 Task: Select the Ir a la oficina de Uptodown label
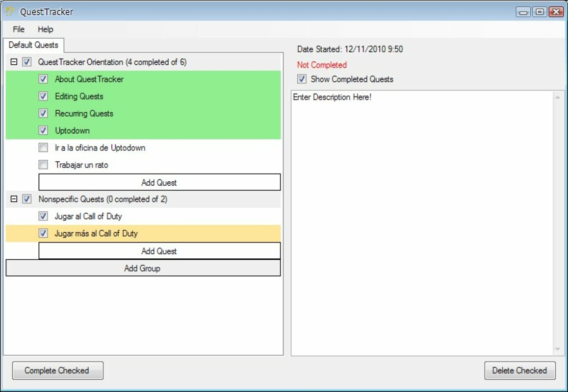click(x=100, y=147)
